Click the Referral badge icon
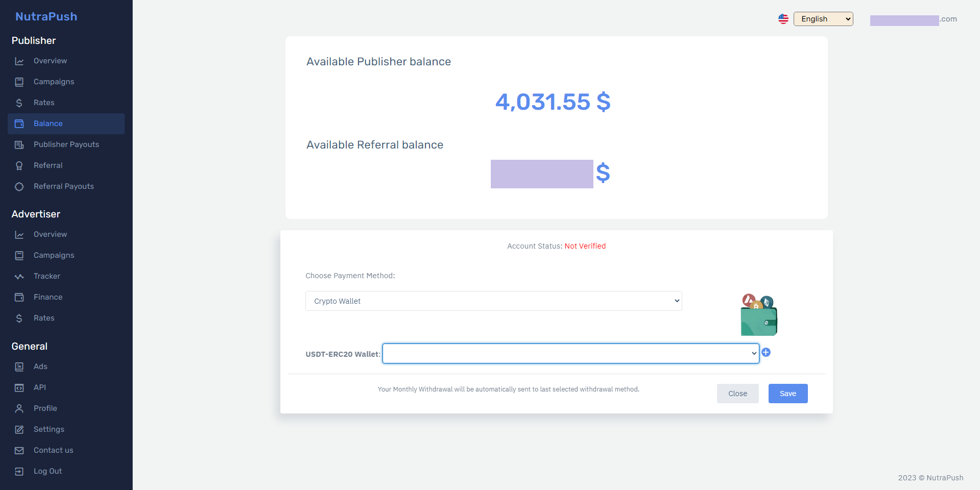Image resolution: width=980 pixels, height=490 pixels. (x=19, y=165)
